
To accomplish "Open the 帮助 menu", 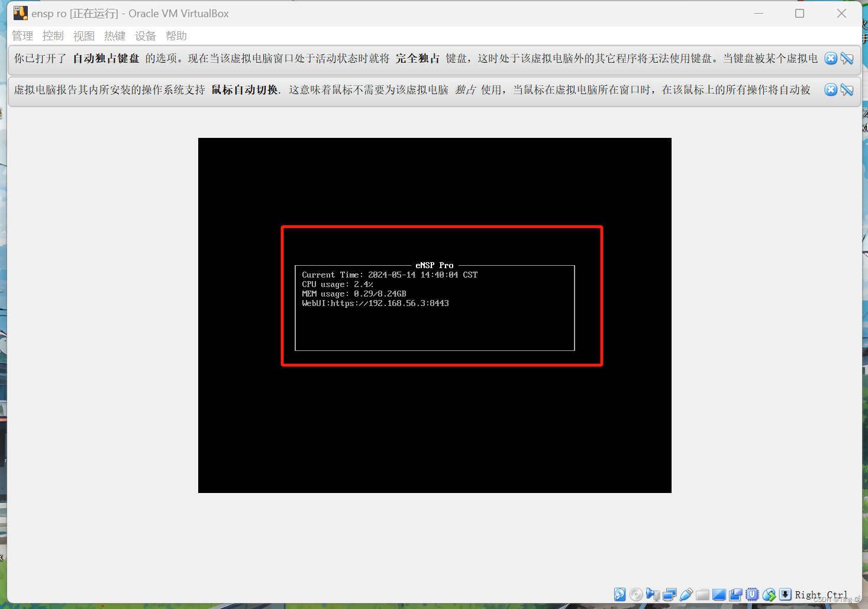I will pos(176,36).
